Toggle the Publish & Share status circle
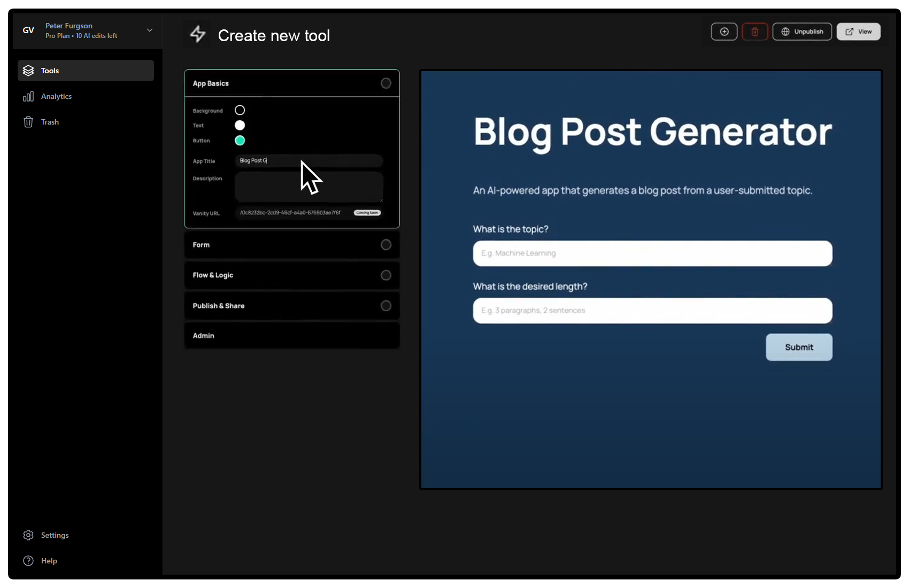This screenshot has height=588, width=909. coord(386,306)
